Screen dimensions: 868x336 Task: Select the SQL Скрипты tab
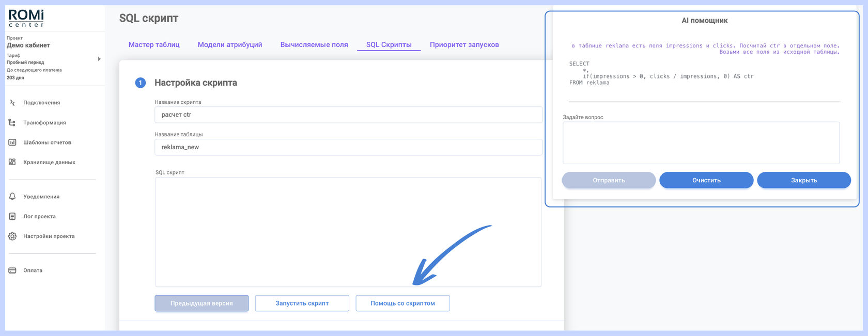point(389,45)
